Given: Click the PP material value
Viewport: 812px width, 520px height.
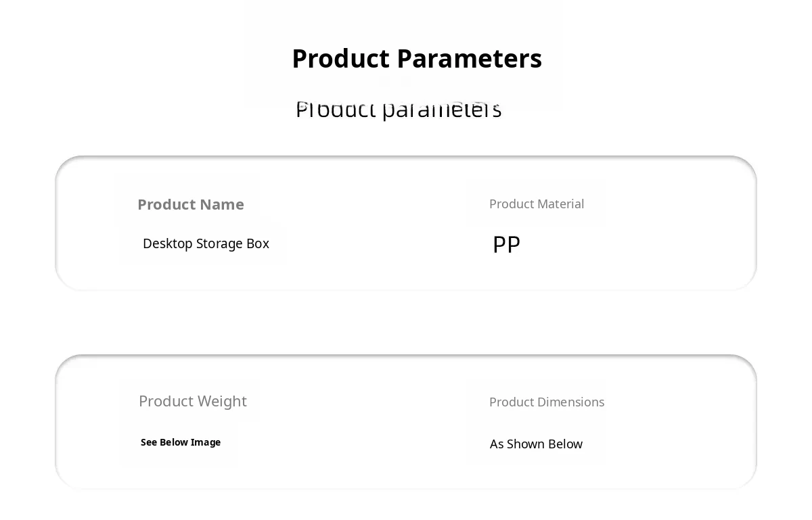Looking at the screenshot, I should pos(506,244).
